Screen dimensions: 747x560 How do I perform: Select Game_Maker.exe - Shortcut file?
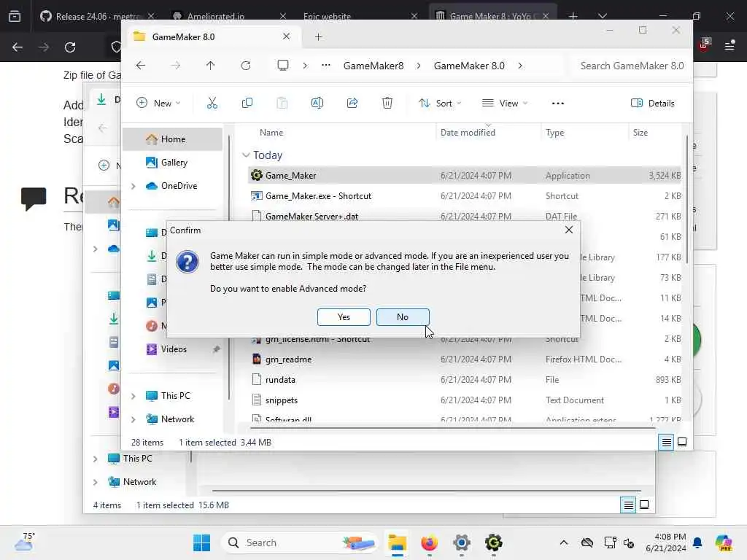point(465,195)
